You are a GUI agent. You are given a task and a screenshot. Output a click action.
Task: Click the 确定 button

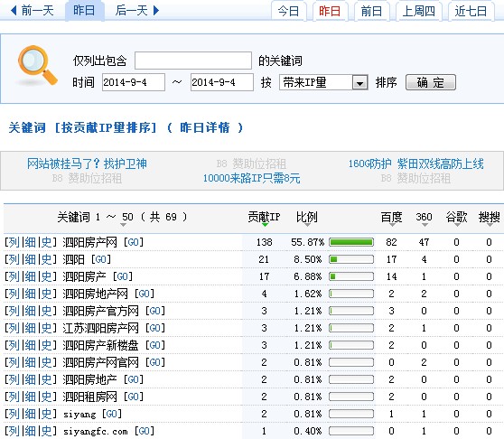click(431, 82)
